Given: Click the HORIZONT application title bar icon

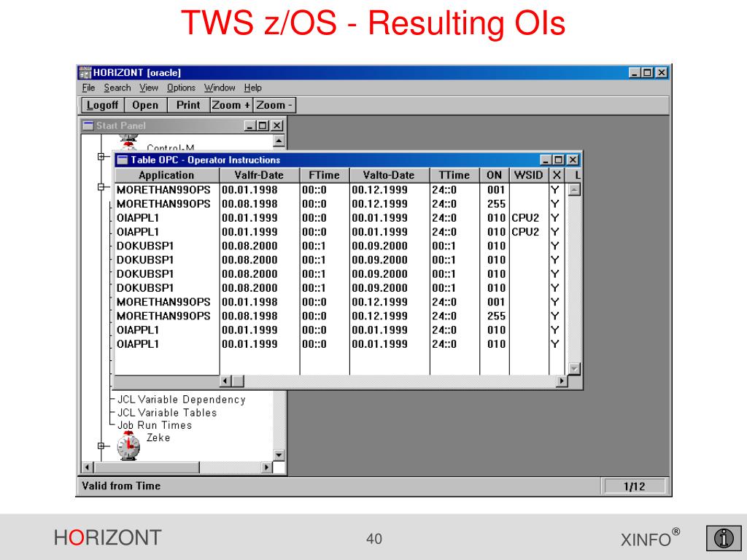Looking at the screenshot, I should tap(85, 72).
